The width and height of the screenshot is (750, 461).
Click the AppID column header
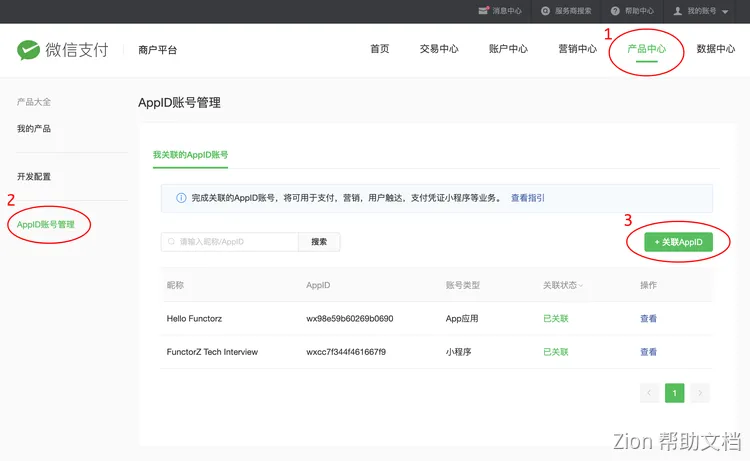pos(318,285)
